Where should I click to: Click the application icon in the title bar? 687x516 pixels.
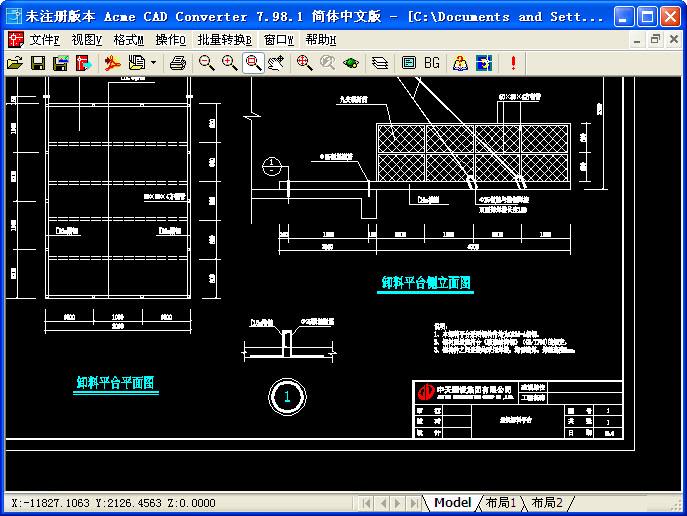click(x=14, y=16)
